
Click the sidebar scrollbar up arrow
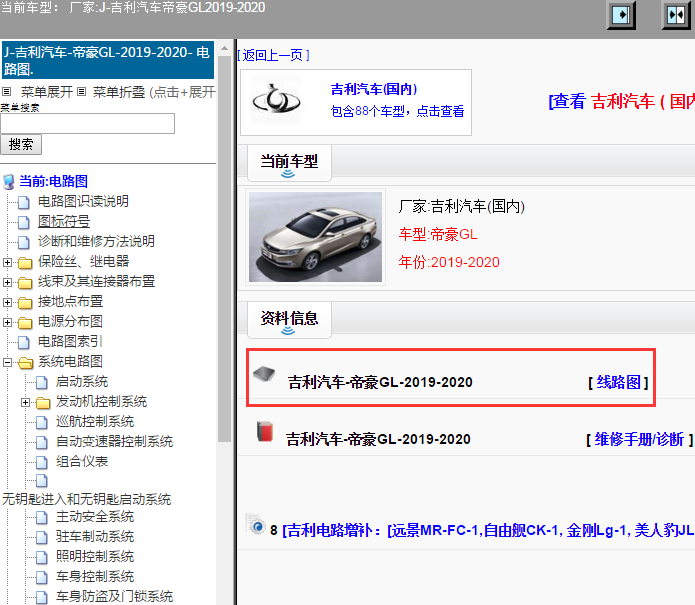pos(225,48)
